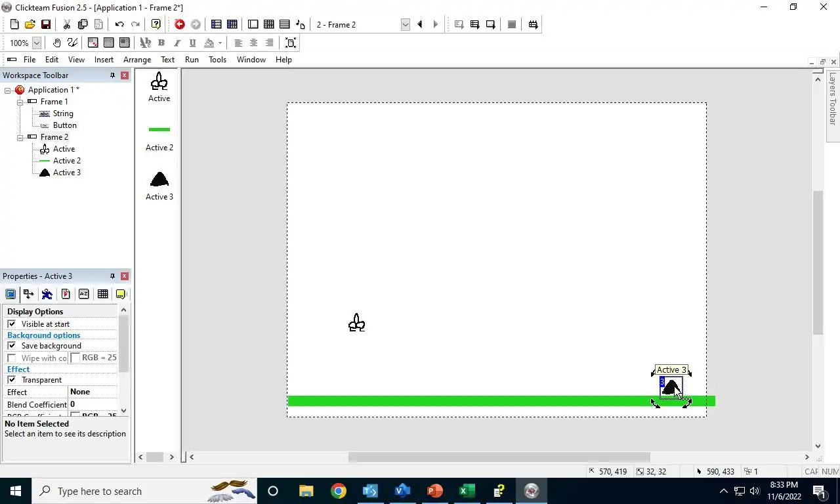Viewport: 840px width, 504px height.
Task: Select Button object in workspace tree
Action: pyautogui.click(x=64, y=125)
